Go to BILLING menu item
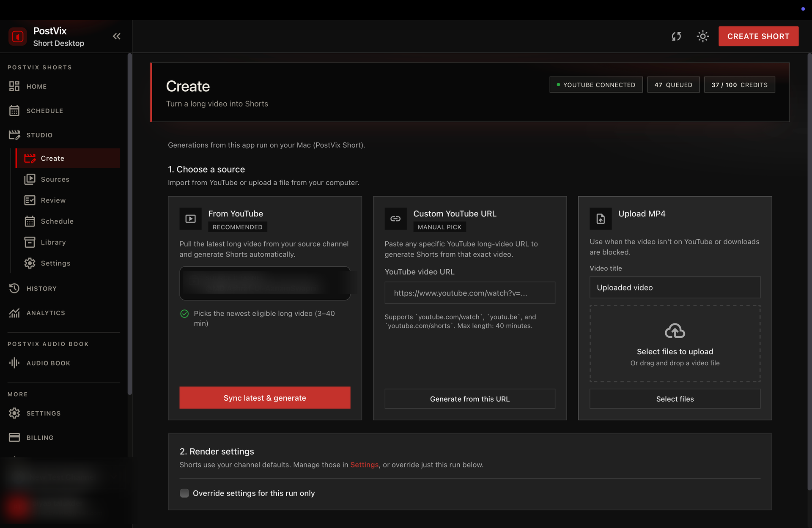 (40, 438)
